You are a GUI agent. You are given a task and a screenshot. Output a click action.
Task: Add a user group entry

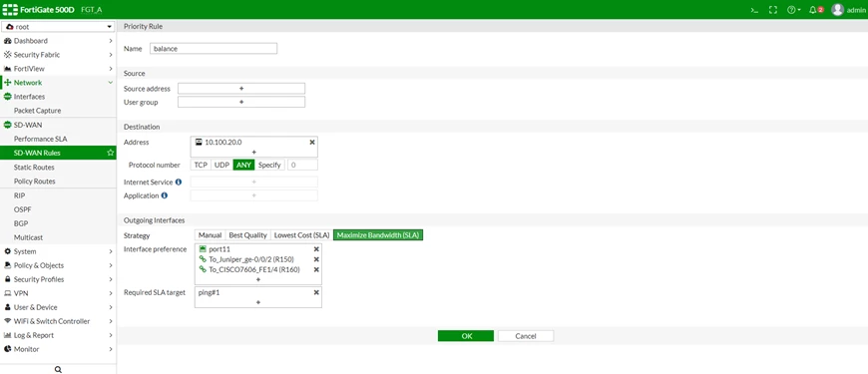point(241,102)
